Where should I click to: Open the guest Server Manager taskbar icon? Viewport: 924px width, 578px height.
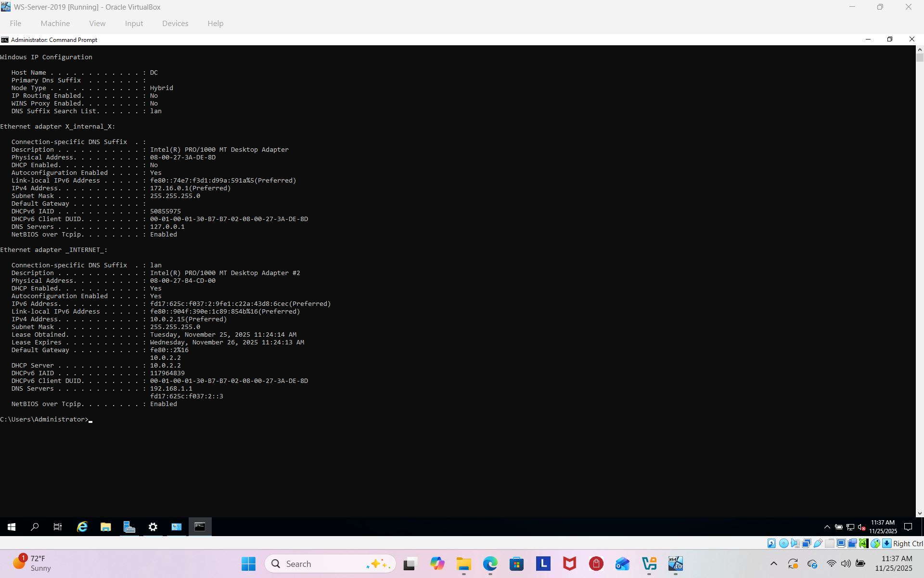(x=129, y=527)
